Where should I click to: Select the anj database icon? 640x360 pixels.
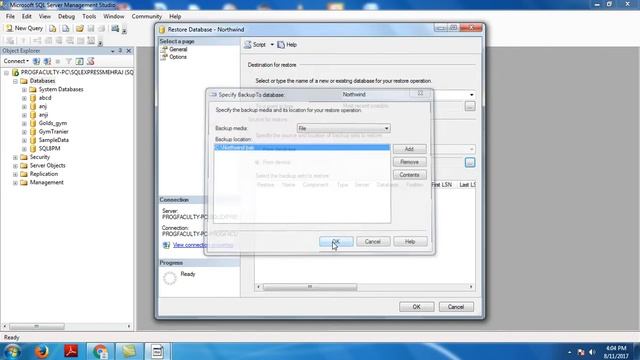click(x=33, y=106)
